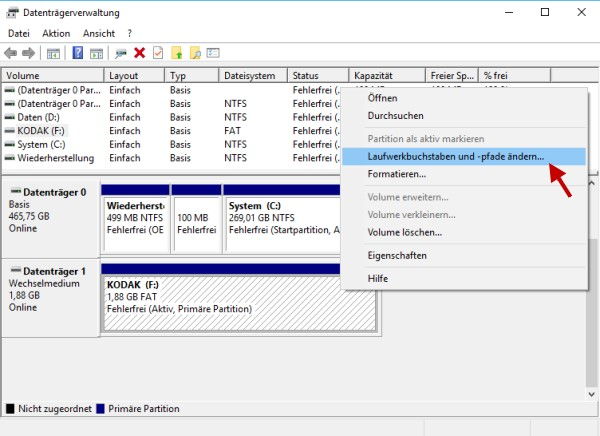Click the Datenträgerverwaltung title bar app icon
The height and width of the screenshot is (436, 600).
[12, 13]
